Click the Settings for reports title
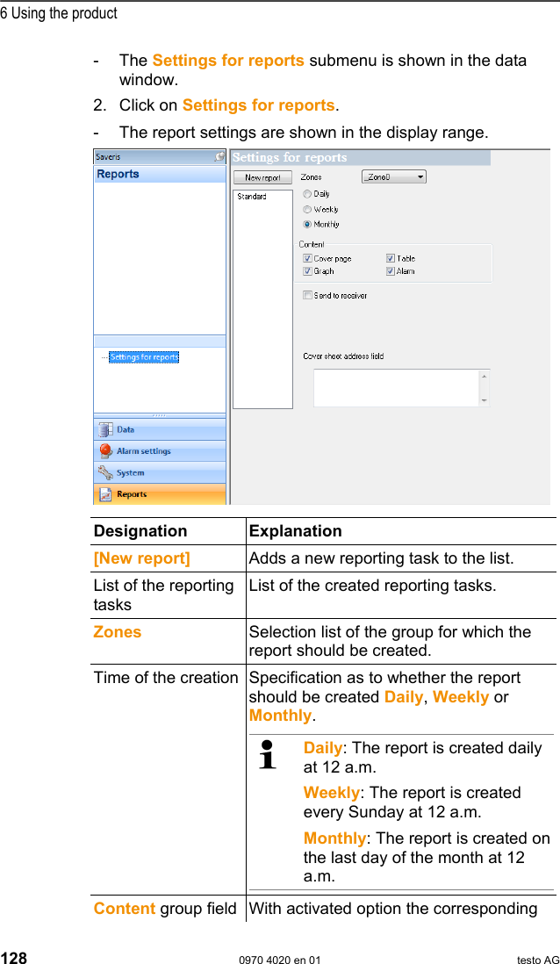The height and width of the screenshot is (964, 560). tap(290, 157)
